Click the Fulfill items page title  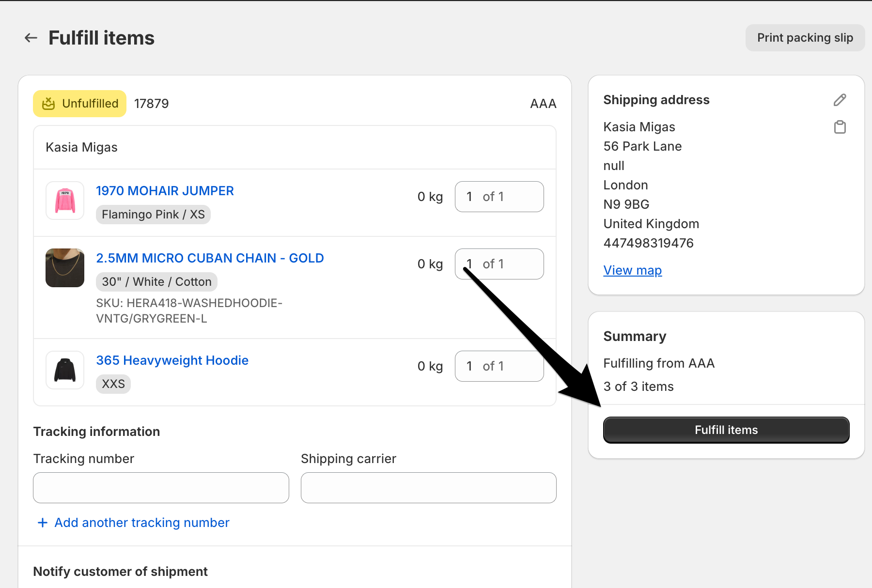click(101, 38)
